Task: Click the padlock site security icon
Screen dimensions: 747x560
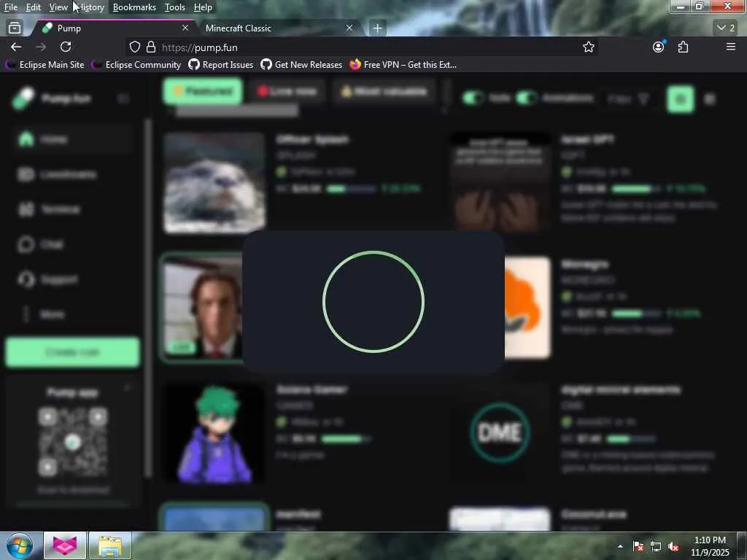Action: point(151,47)
